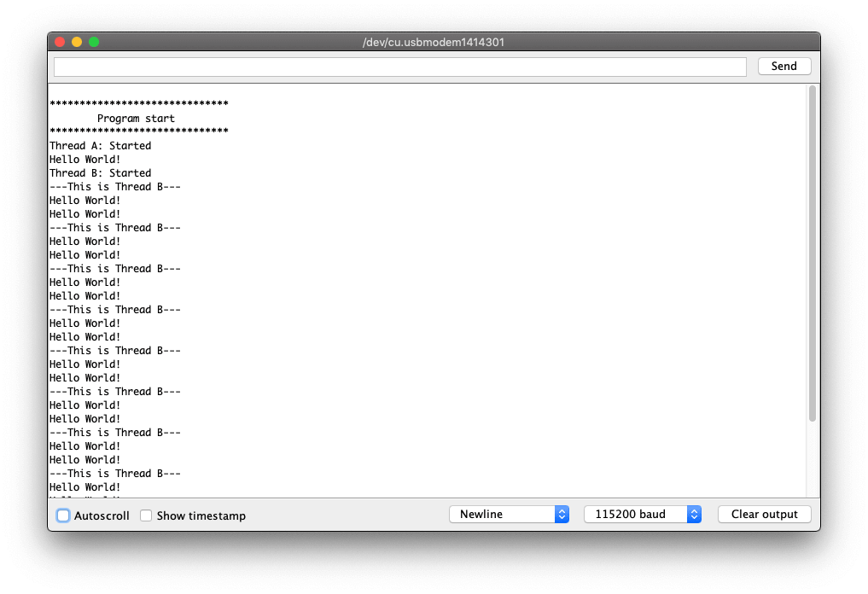Focus the serial message input field

399,67
